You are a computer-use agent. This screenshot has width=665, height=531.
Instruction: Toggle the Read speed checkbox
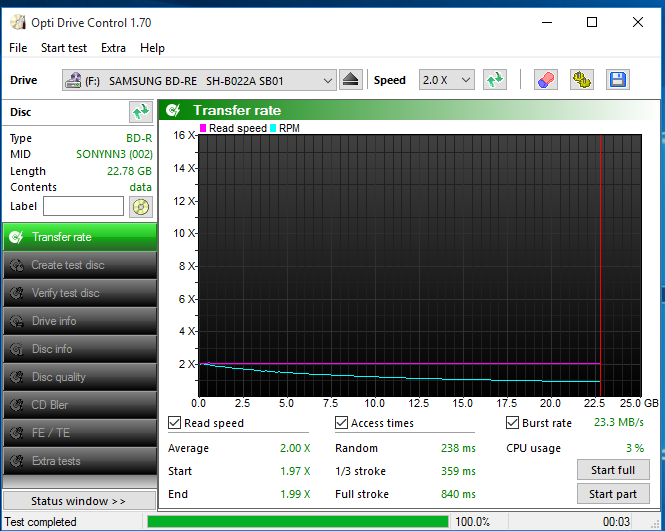pos(174,423)
